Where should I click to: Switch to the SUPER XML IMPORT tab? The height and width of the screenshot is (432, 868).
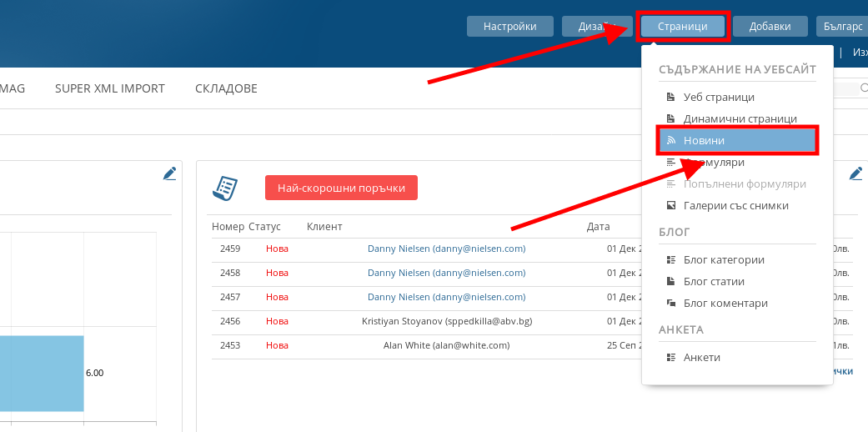pyautogui.click(x=110, y=88)
